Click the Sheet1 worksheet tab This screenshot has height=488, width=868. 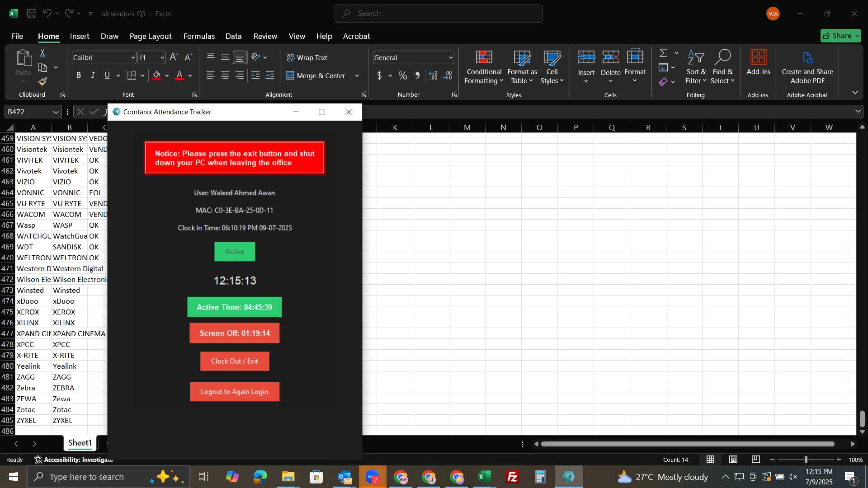click(x=80, y=443)
